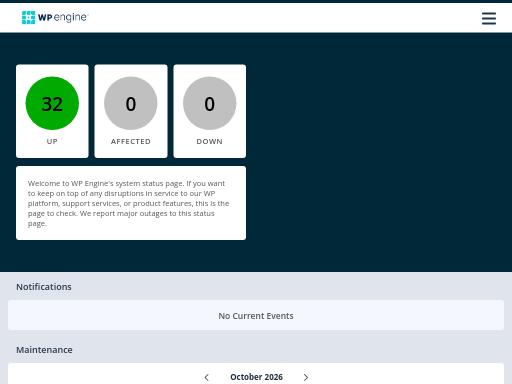Select the AFFECTED status card
The height and width of the screenshot is (384, 512).
pos(131,111)
